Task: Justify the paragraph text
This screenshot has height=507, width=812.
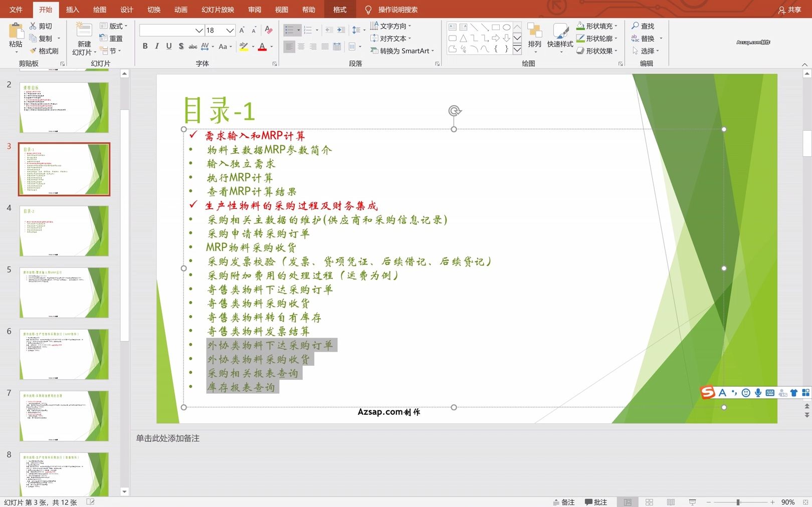Action: pyautogui.click(x=325, y=47)
